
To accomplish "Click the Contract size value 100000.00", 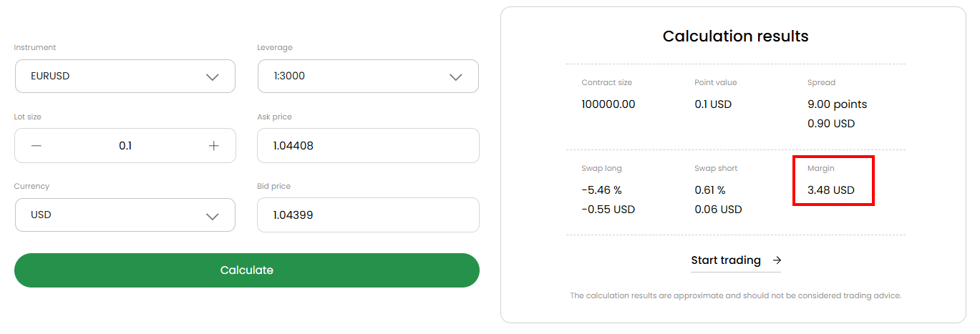I will pyautogui.click(x=608, y=104).
